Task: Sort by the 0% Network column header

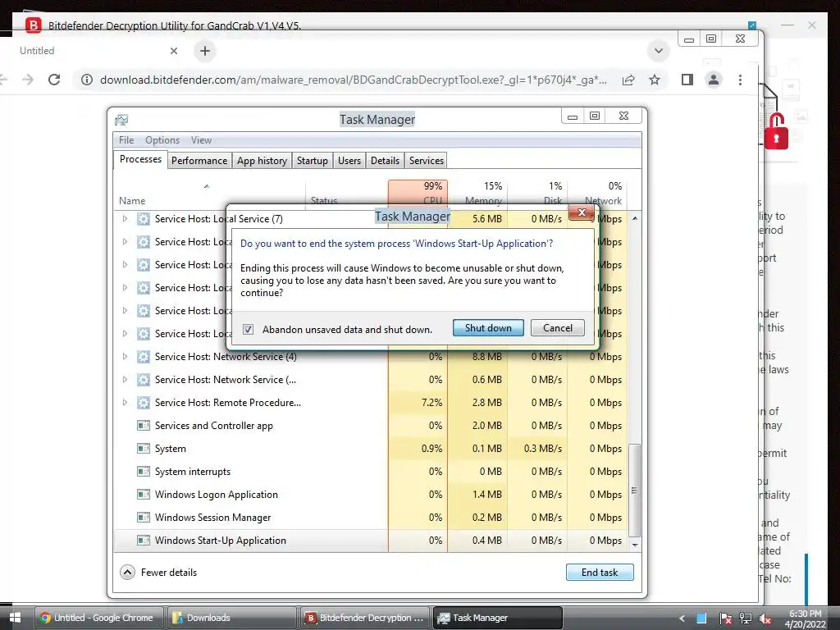Action: (x=597, y=194)
